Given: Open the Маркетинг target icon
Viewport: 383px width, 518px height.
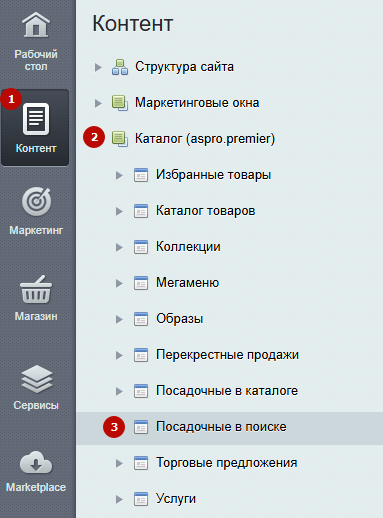Looking at the screenshot, I should click(36, 201).
